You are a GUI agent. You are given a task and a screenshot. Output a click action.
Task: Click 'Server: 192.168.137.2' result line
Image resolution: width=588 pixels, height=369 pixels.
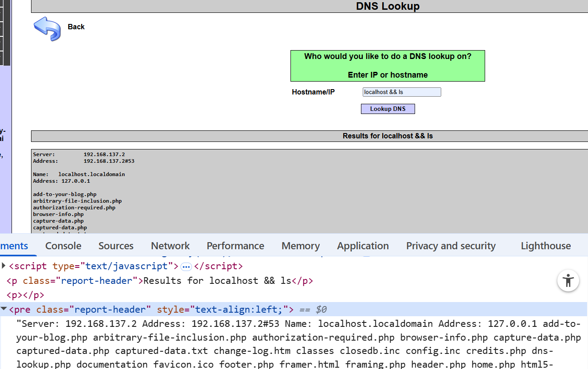pyautogui.click(x=79, y=154)
